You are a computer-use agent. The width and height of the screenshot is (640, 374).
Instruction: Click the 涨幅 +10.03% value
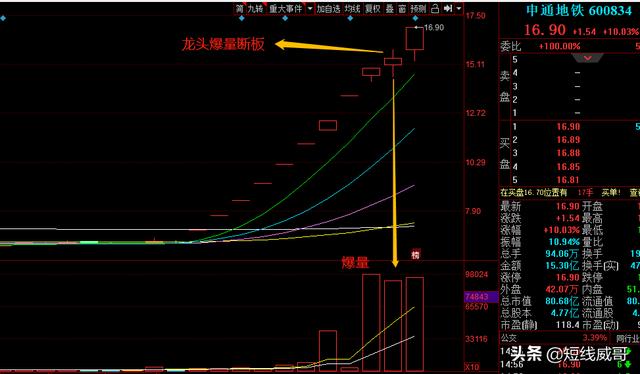561,230
